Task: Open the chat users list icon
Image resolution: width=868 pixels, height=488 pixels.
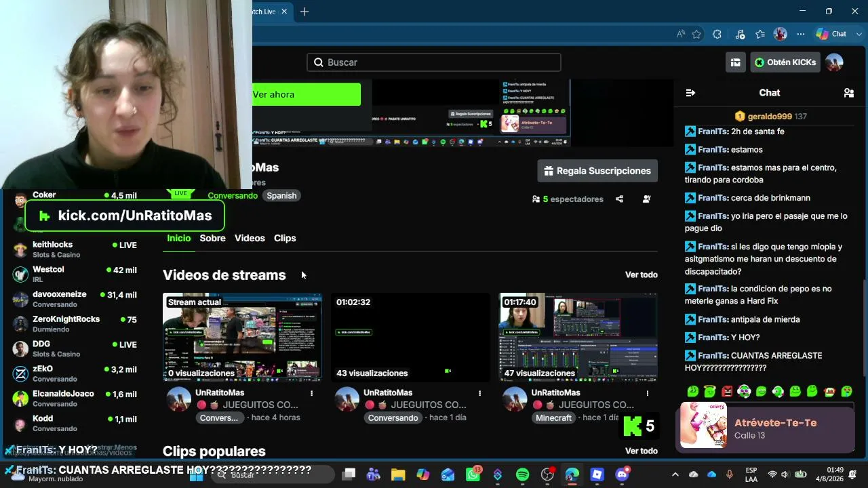Action: tap(848, 93)
